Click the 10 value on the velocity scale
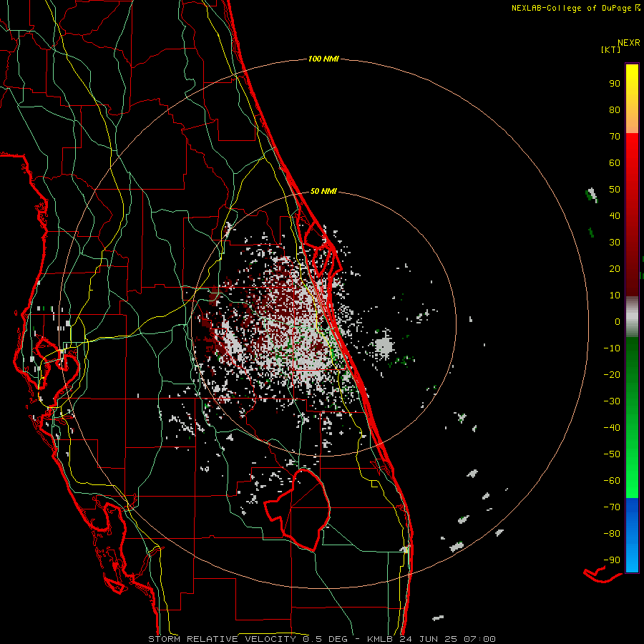This screenshot has width=644, height=644. pos(615,296)
